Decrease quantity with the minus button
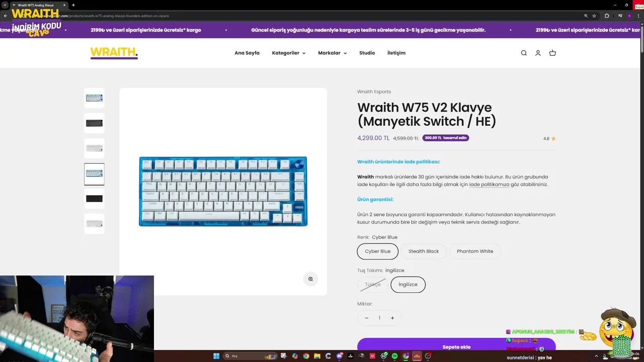 (x=366, y=318)
